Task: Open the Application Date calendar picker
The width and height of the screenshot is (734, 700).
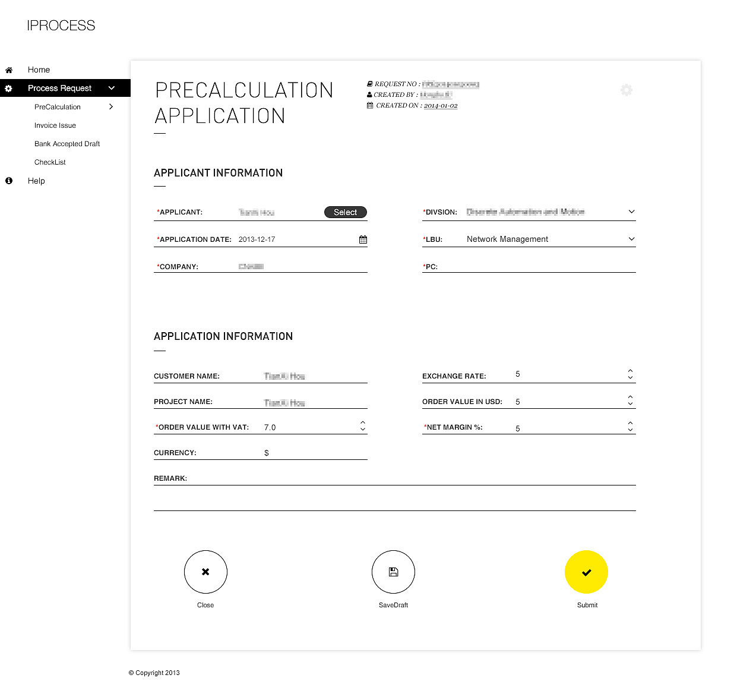Action: click(x=363, y=239)
